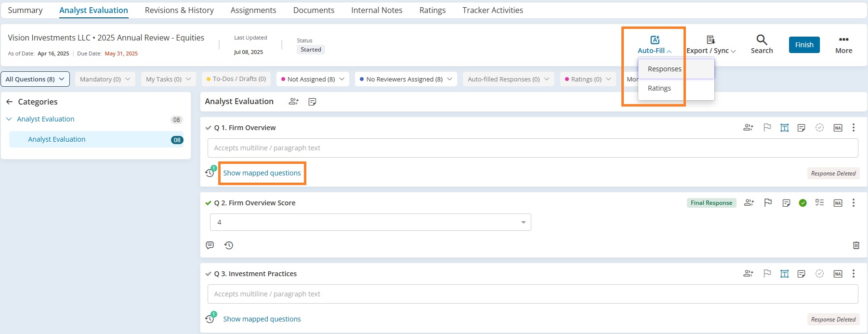Image resolution: width=868 pixels, height=334 pixels.
Task: Show mapped questions for Q1 Firm Overview
Action: (x=262, y=173)
